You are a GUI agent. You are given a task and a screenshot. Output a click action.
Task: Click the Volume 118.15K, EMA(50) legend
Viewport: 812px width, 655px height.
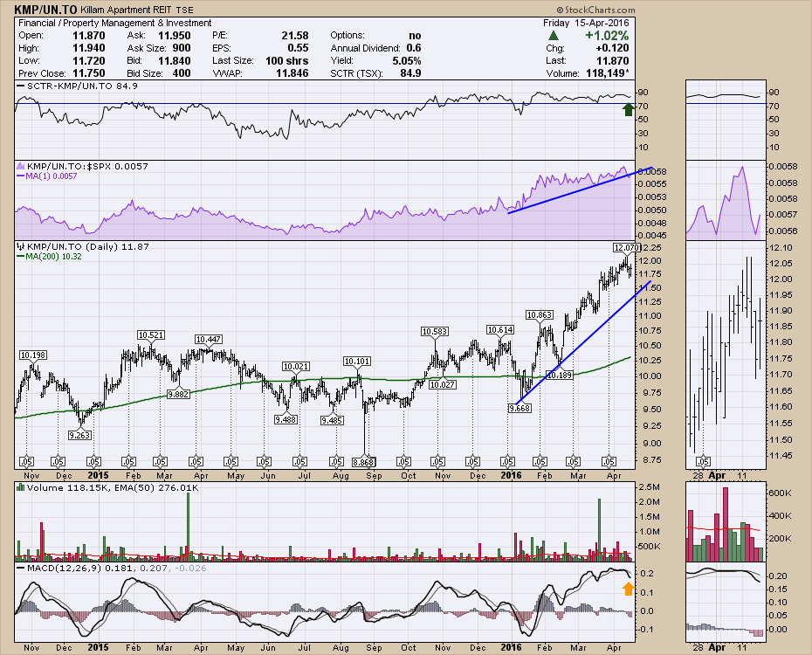point(107,487)
